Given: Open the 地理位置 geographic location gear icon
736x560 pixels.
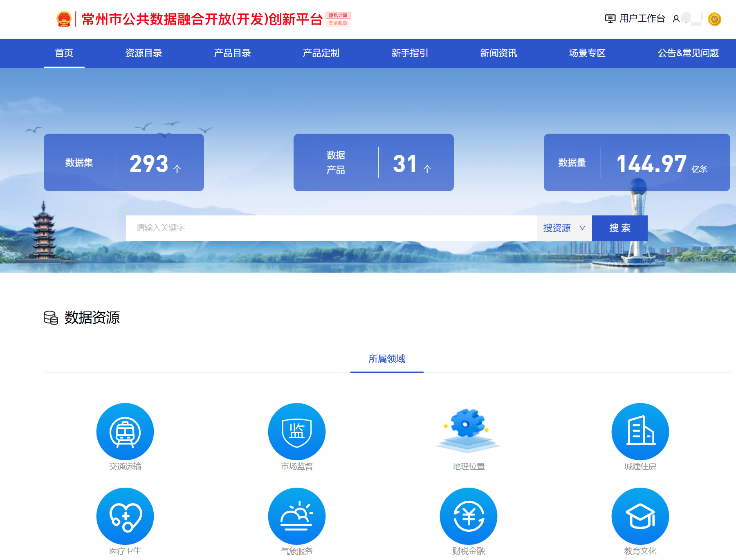Looking at the screenshot, I should 469,430.
